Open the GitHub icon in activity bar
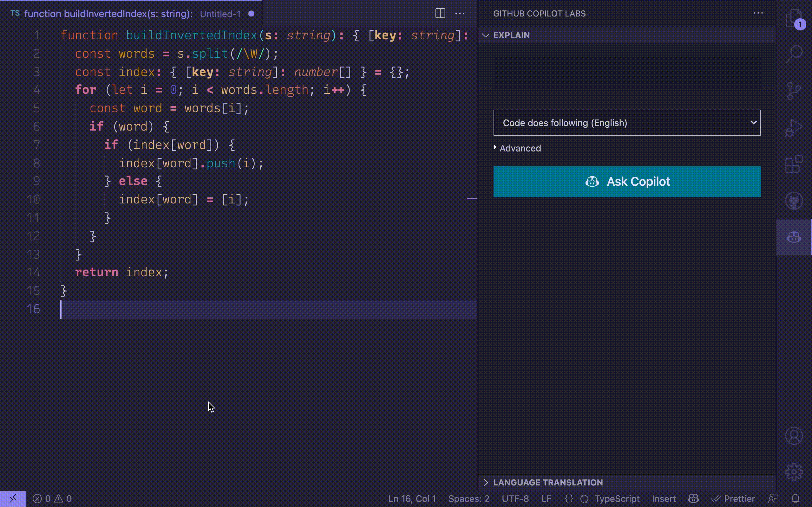This screenshot has width=812, height=507. tap(794, 201)
